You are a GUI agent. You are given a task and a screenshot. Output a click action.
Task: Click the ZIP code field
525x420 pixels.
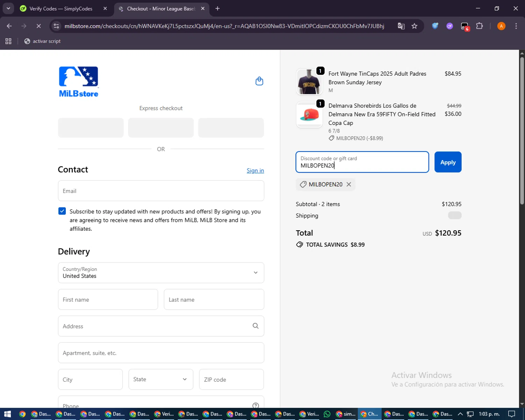click(x=231, y=379)
